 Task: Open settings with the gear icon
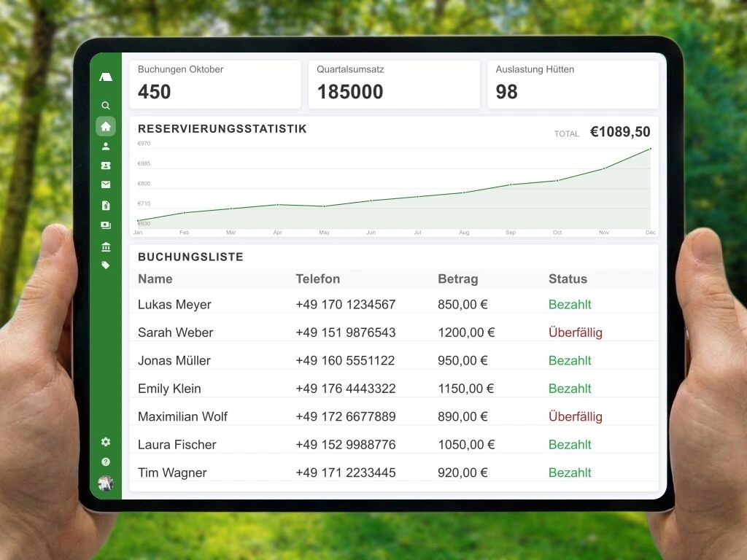[x=106, y=442]
